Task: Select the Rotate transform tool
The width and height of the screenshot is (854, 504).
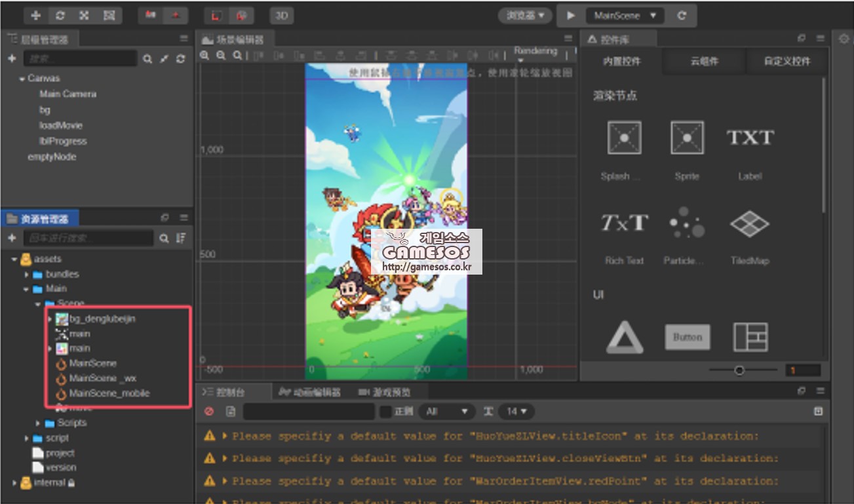Action: tap(60, 16)
